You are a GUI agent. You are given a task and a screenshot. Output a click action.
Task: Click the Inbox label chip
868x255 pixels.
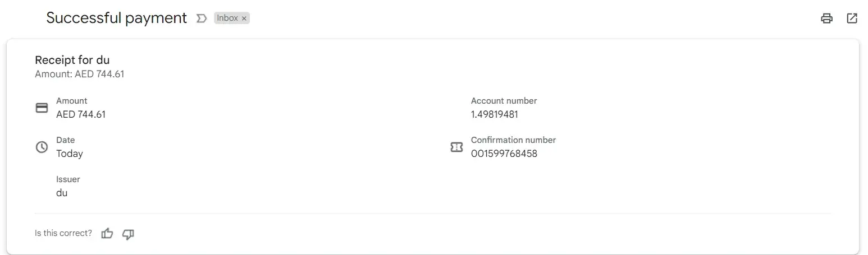(227, 18)
